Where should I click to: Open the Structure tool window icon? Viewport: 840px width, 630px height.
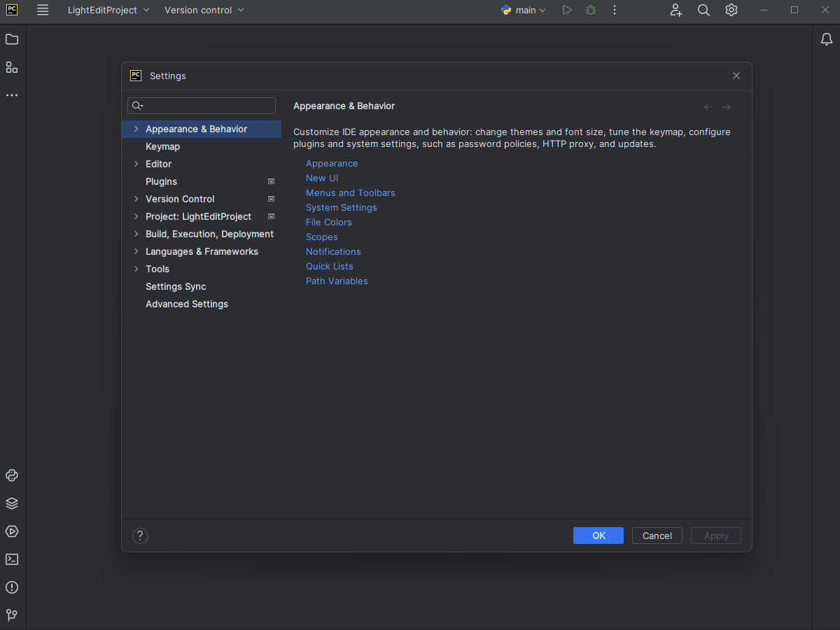(12, 67)
